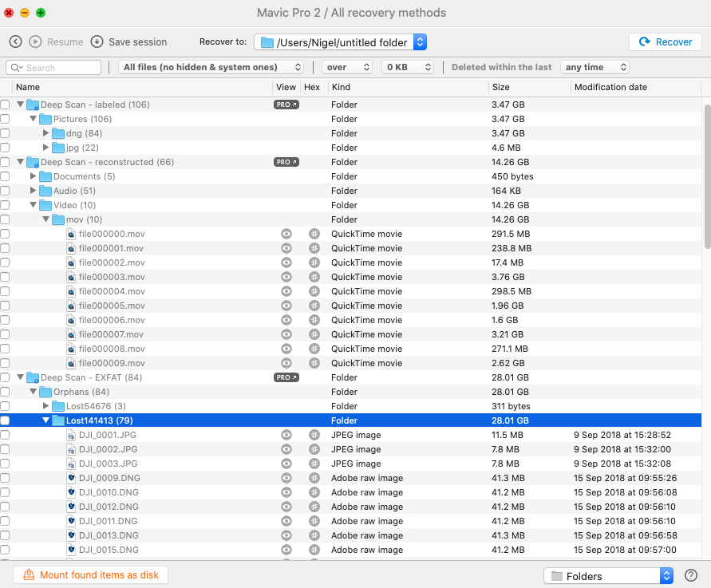Check the file000004.mov checkbox

coord(5,291)
